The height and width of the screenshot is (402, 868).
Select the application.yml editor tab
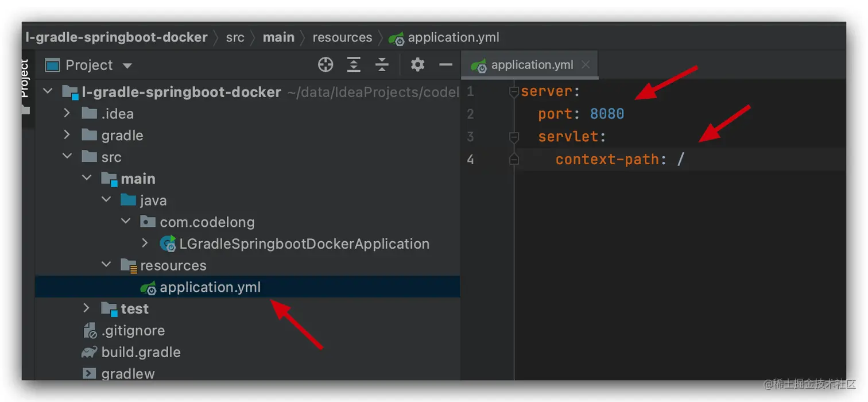tap(530, 65)
